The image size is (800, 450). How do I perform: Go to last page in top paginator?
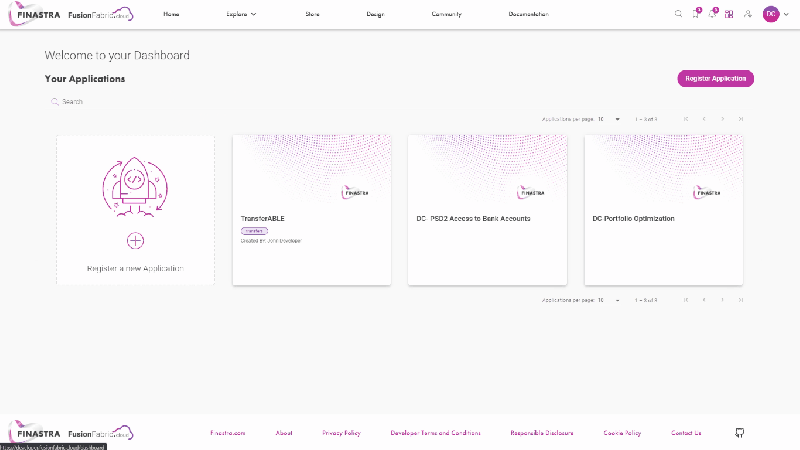(741, 119)
